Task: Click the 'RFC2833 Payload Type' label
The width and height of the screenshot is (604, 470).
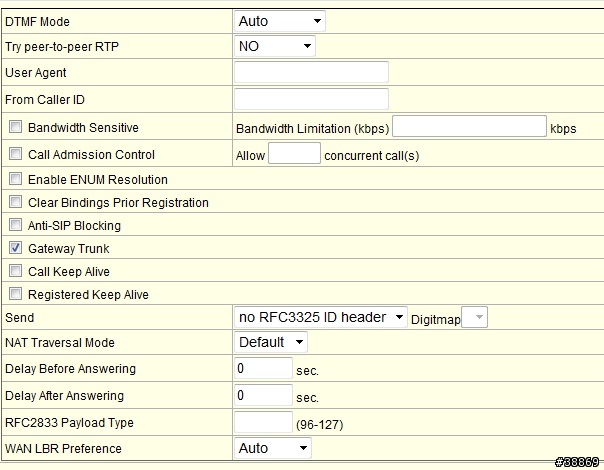Action: pyautogui.click(x=69, y=423)
